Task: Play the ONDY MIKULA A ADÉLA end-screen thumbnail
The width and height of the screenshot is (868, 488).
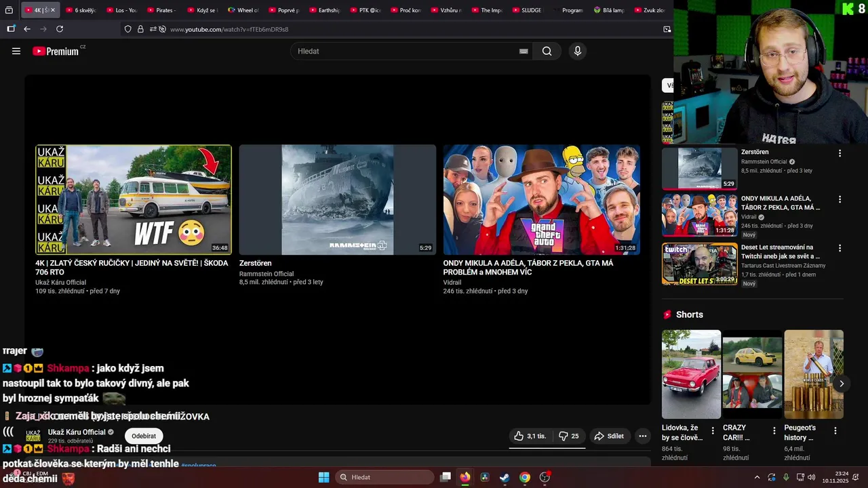Action: 542,200
